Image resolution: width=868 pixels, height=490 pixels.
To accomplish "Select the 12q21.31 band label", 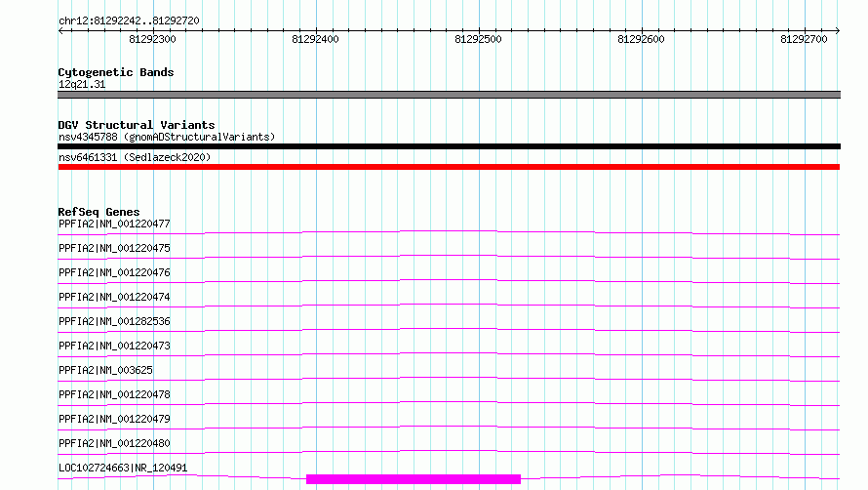I will [82, 84].
